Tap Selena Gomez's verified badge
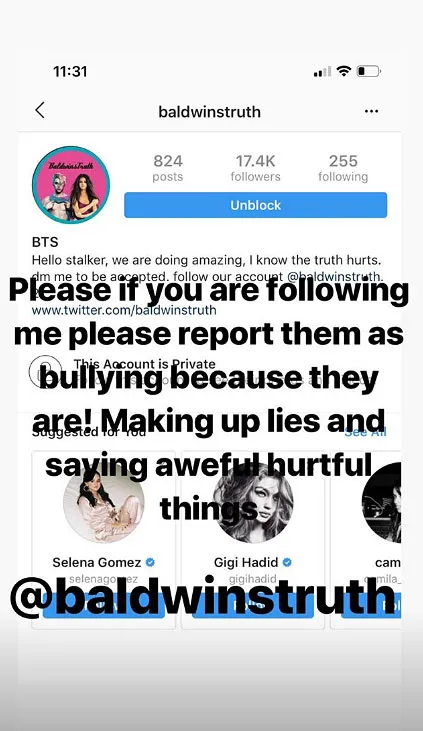The height and width of the screenshot is (731, 423). [150, 562]
